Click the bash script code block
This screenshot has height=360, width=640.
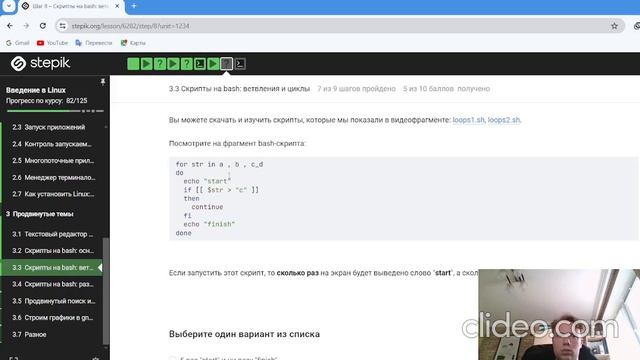click(x=403, y=198)
